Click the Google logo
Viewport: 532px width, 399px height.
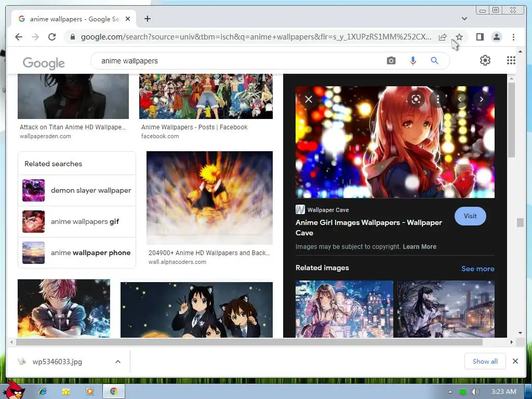point(44,63)
